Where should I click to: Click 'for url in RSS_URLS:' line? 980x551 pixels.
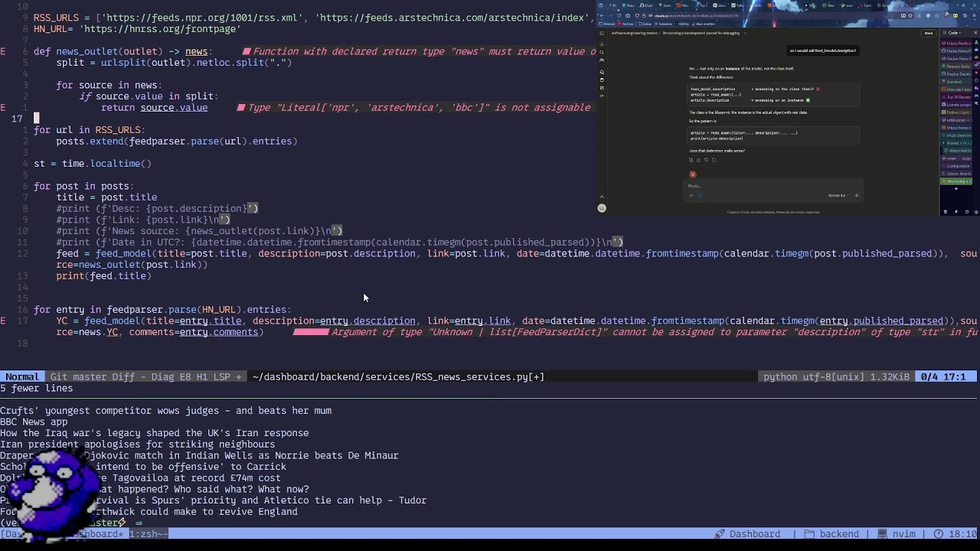(x=90, y=130)
